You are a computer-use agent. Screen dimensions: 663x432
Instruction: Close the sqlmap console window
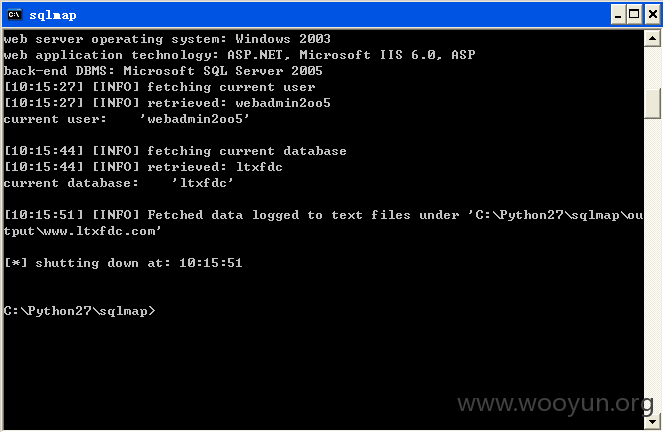point(653,15)
